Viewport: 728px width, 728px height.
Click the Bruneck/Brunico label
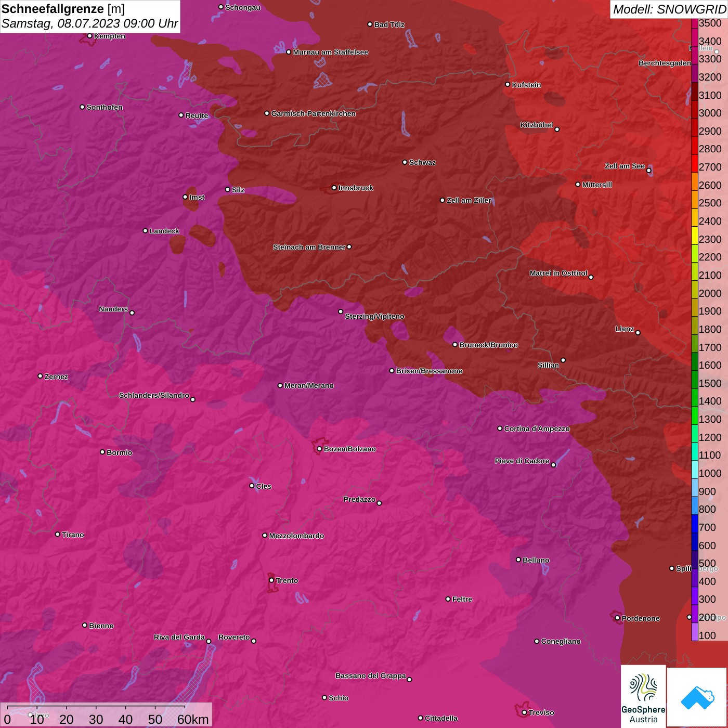coord(488,345)
